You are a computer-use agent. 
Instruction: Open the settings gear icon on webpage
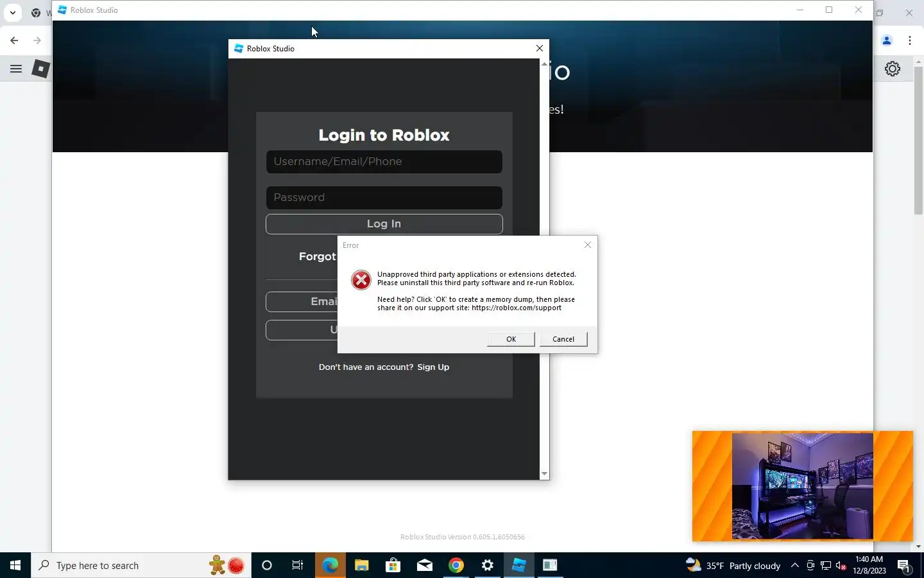[893, 69]
